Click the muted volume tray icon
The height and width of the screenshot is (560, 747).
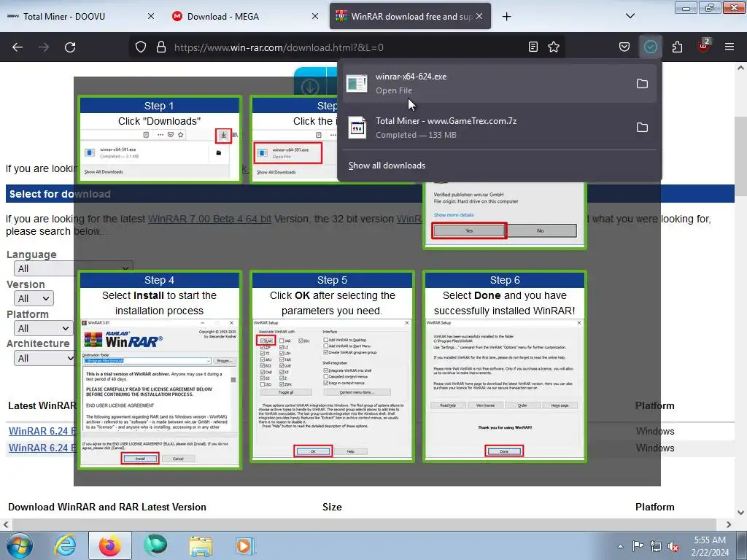673,546
